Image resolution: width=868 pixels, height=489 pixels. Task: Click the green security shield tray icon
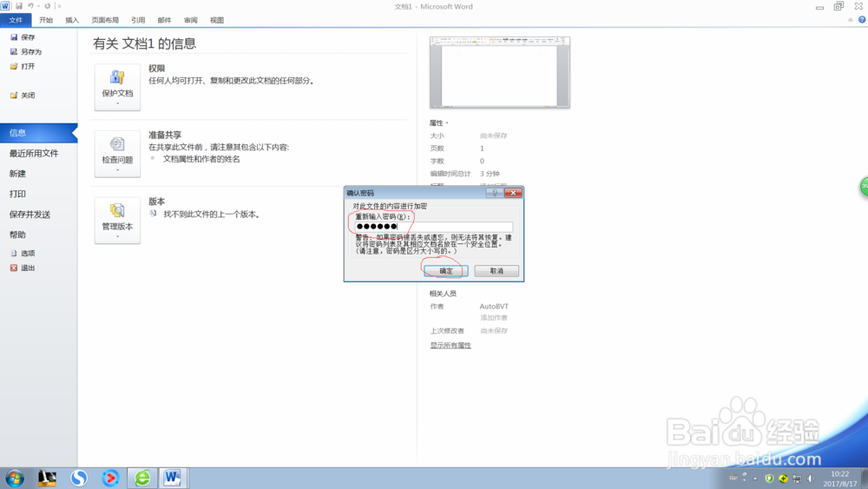coord(769,479)
